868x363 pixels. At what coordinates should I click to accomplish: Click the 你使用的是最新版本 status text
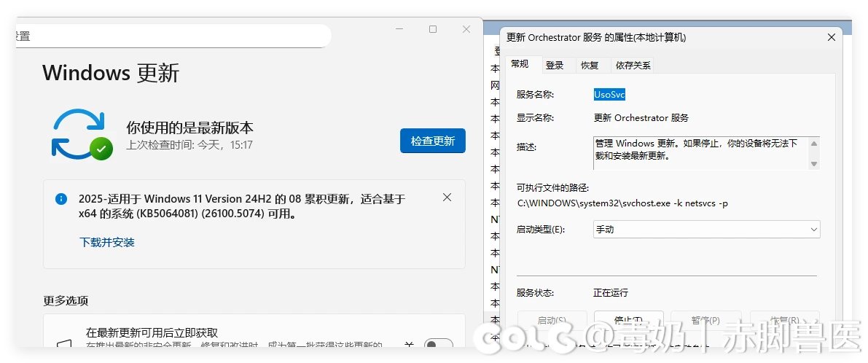(x=190, y=128)
